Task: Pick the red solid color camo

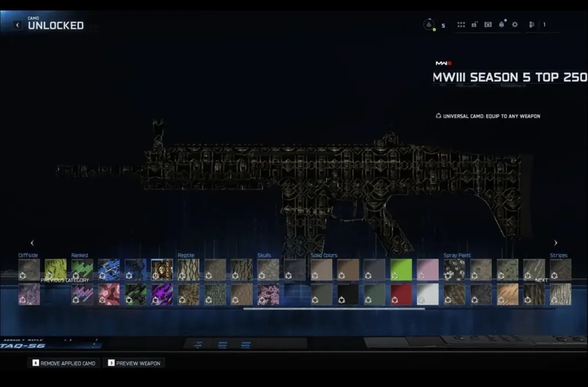Action: coord(401,294)
